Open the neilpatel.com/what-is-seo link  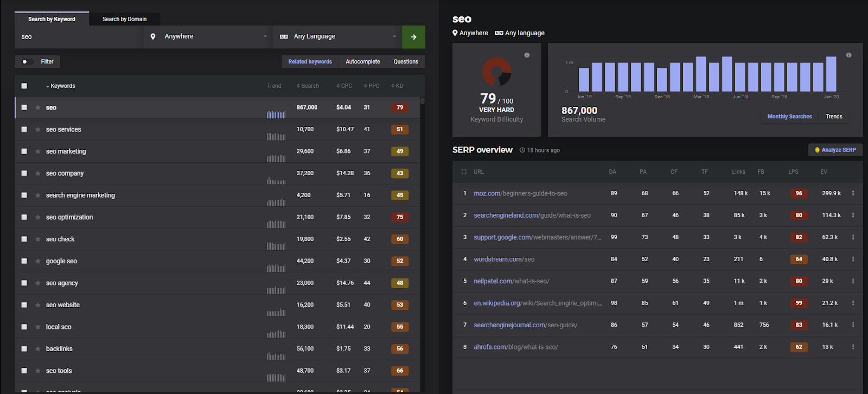tap(511, 281)
